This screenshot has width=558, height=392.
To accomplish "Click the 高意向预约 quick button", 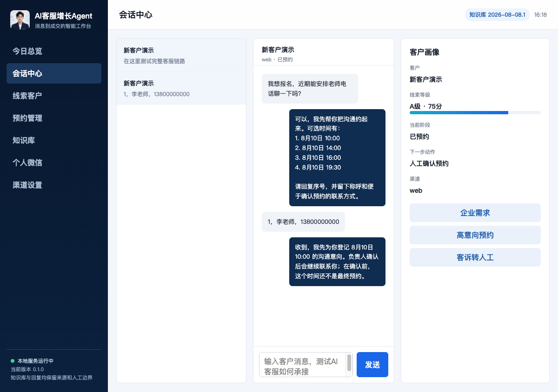I will (x=475, y=235).
